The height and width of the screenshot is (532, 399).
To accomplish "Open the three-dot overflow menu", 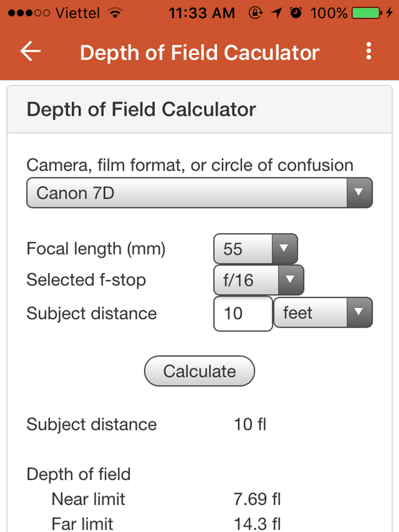I will pyautogui.click(x=369, y=51).
